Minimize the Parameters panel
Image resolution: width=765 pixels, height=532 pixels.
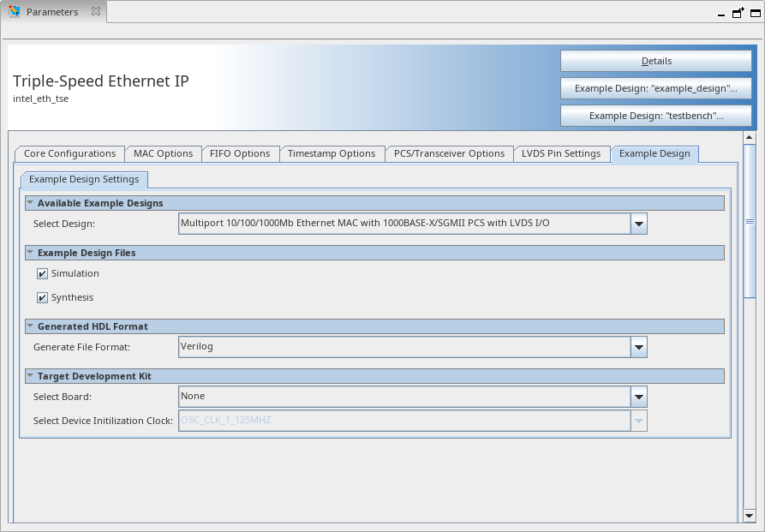721,15
